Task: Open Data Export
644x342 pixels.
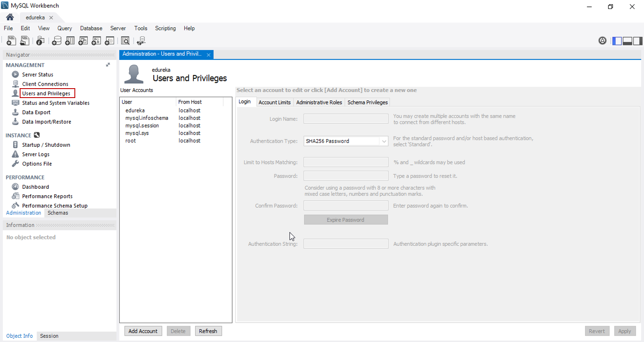Action: [36, 112]
